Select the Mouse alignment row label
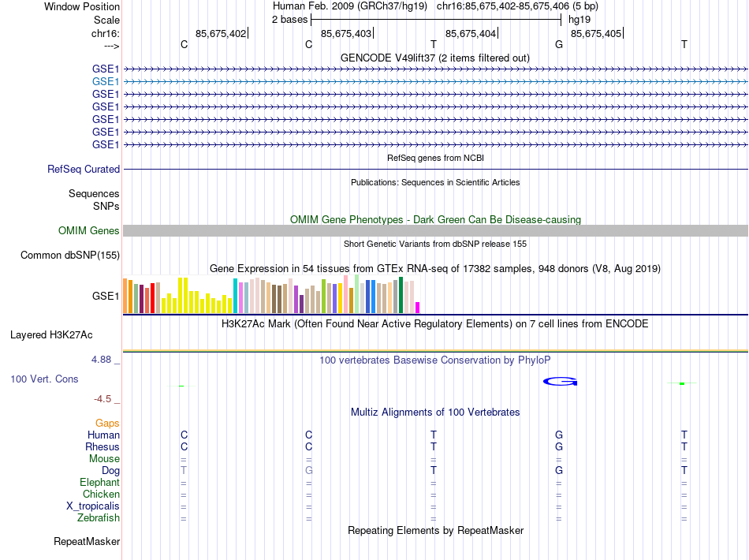The width and height of the screenshot is (749, 560). pos(104,459)
